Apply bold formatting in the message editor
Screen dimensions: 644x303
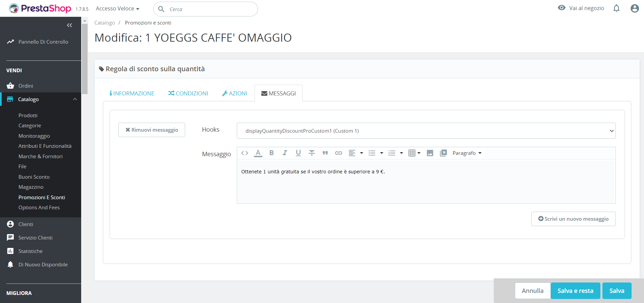[x=272, y=153]
